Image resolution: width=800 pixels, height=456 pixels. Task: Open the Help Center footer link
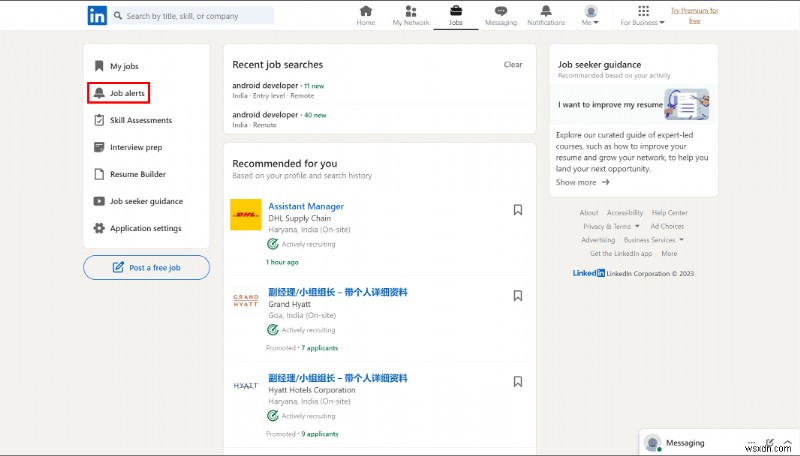[x=669, y=213]
